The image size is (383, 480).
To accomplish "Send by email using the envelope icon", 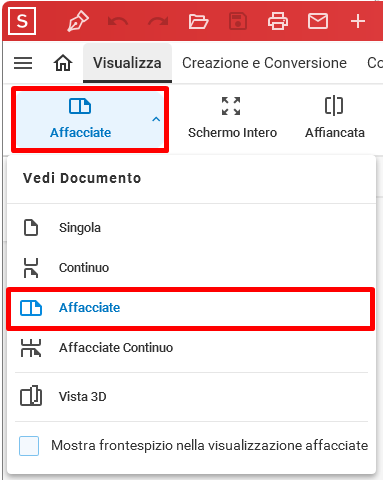I will pos(318,21).
